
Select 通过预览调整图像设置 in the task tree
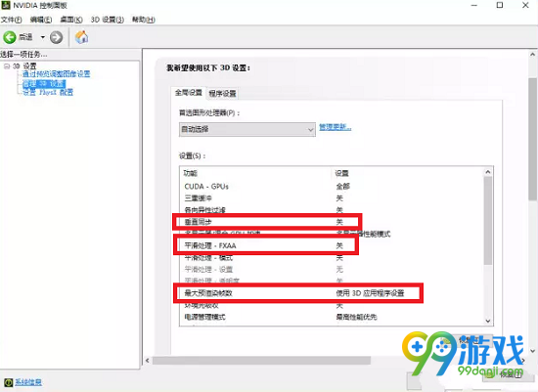57,74
